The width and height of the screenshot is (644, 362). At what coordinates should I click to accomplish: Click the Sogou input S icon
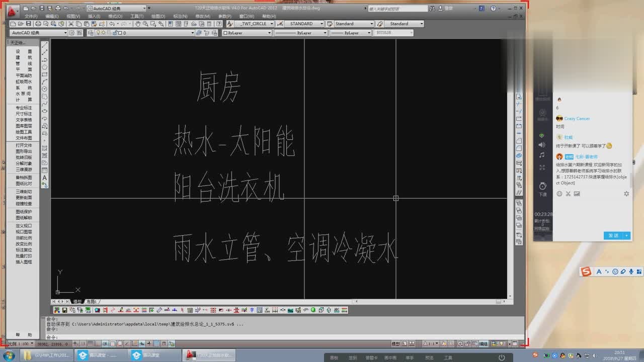(586, 271)
